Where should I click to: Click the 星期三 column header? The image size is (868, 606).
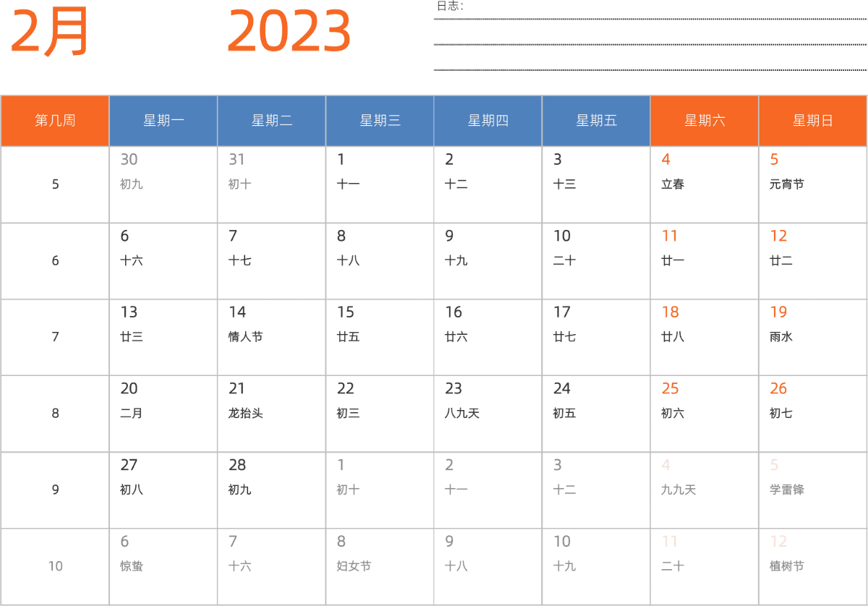(380, 121)
